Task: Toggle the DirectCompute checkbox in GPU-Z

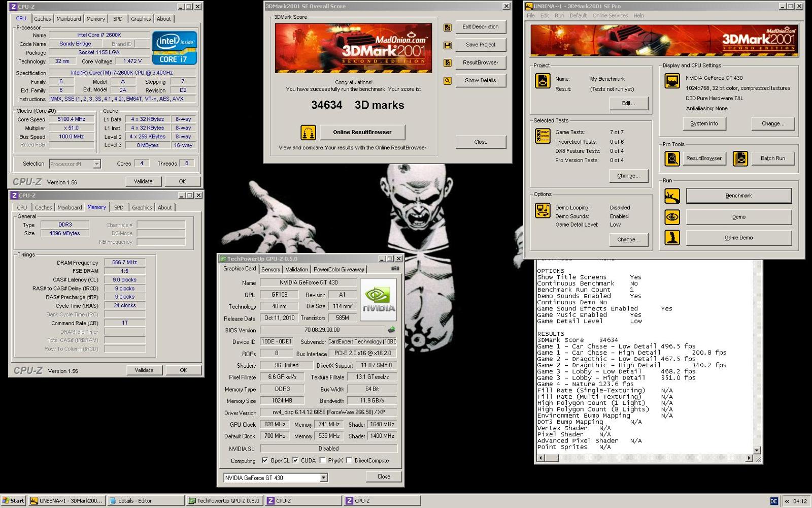Action: [x=349, y=461]
